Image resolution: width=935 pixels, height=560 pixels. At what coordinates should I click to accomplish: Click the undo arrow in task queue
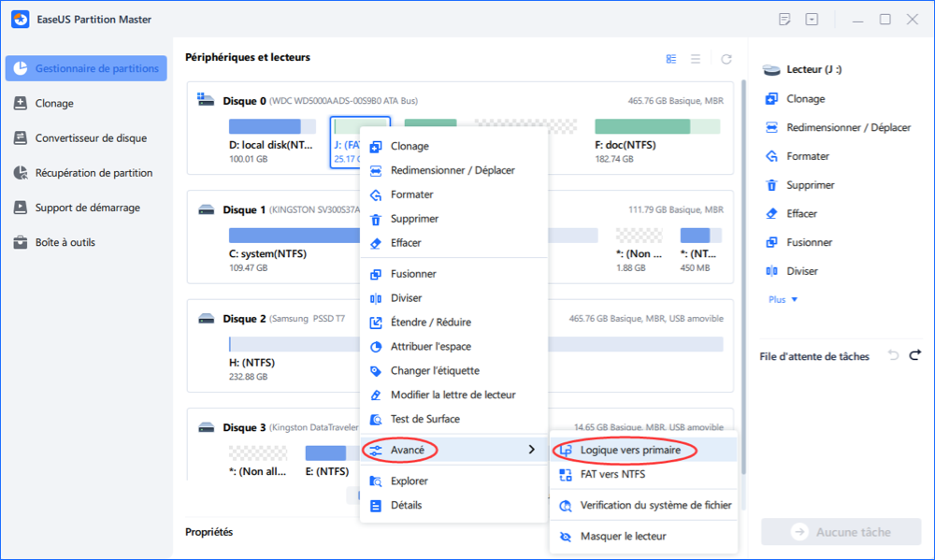tap(893, 355)
